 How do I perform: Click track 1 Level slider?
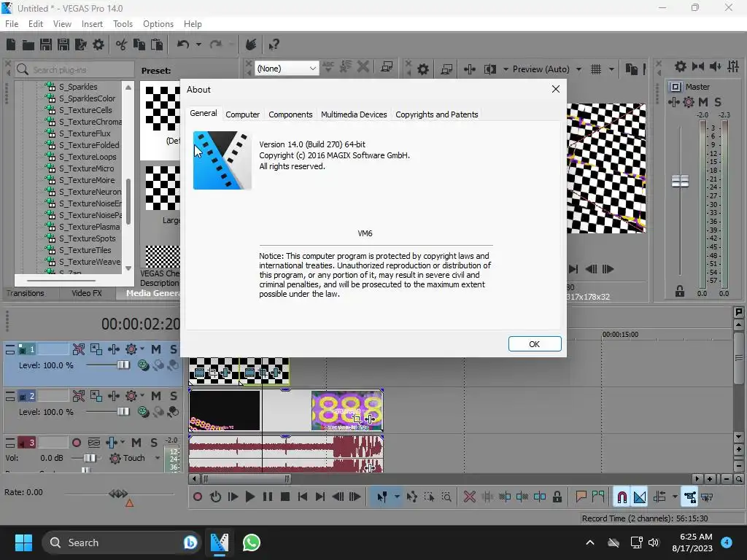point(123,365)
